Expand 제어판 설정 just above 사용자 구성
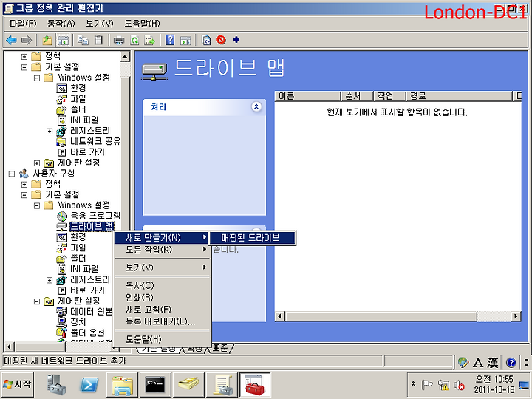This screenshot has height=399, width=532. pos(37,163)
